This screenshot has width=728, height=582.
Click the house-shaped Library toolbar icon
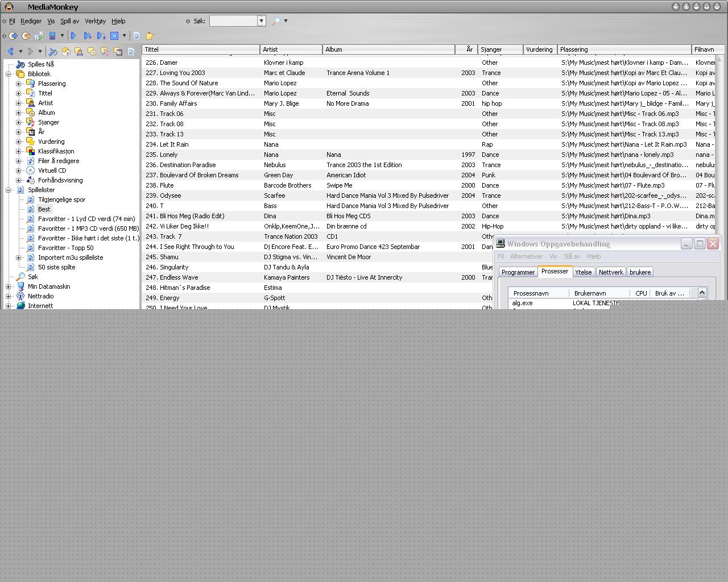click(66, 52)
